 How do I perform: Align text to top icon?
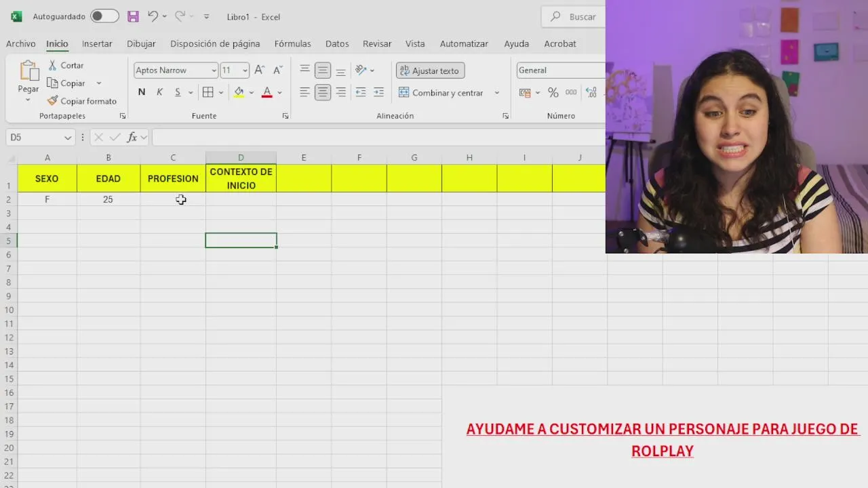[x=305, y=70]
